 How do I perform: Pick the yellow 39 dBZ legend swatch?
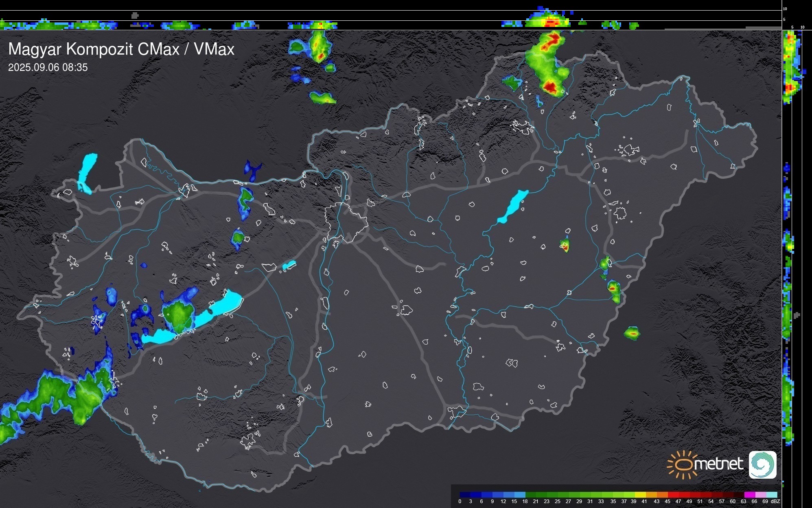[640, 495]
